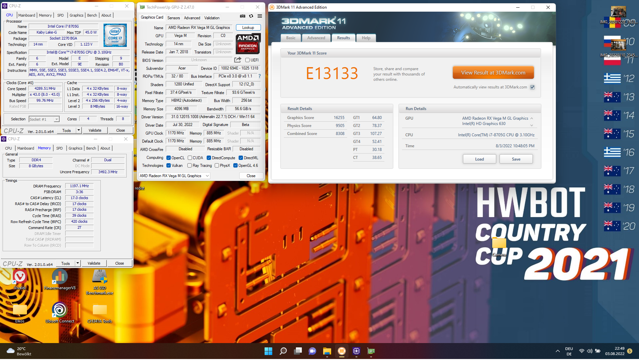Click Validate in the bottom CPU-Z window

(94, 263)
